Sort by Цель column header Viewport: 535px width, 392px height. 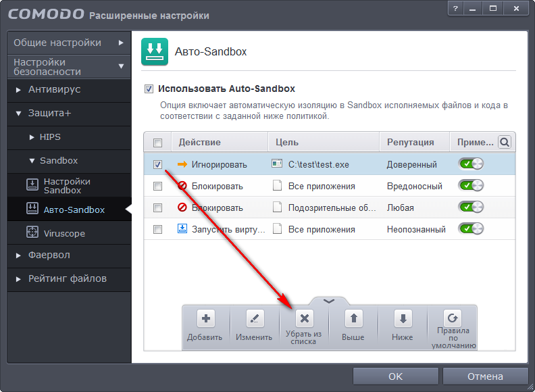[324, 142]
